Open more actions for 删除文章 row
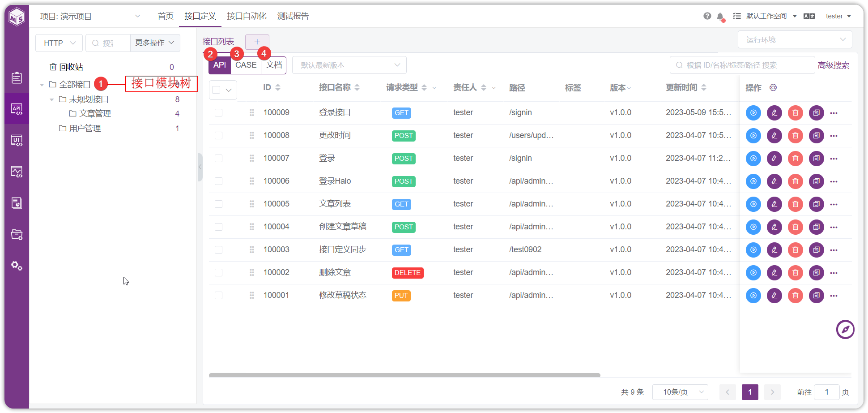Viewport: 868px width, 413px height. point(834,273)
